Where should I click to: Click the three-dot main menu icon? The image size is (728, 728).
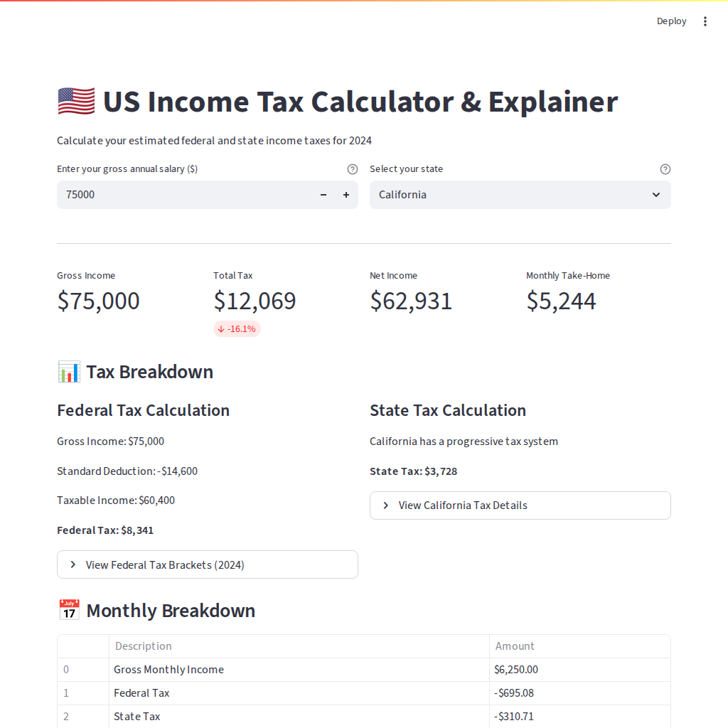(705, 21)
